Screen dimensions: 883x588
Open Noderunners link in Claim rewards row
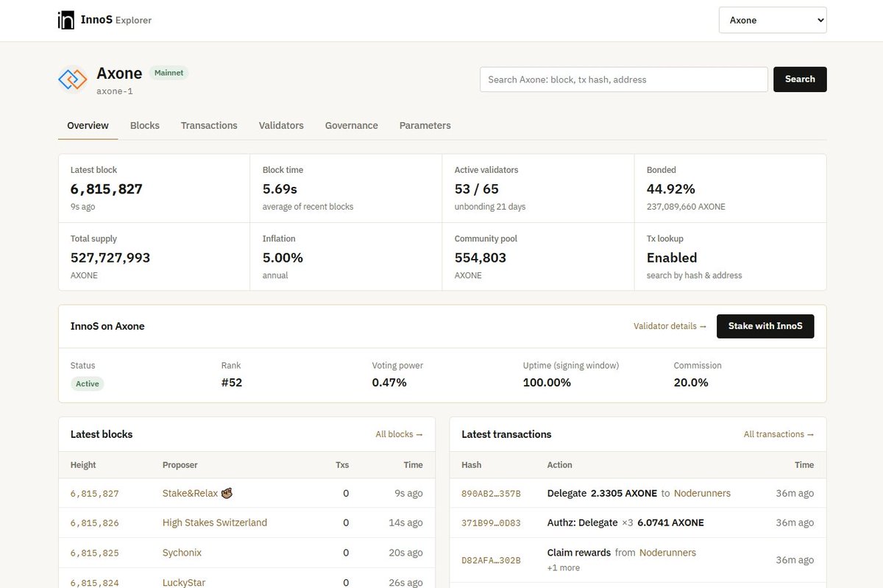coord(667,552)
